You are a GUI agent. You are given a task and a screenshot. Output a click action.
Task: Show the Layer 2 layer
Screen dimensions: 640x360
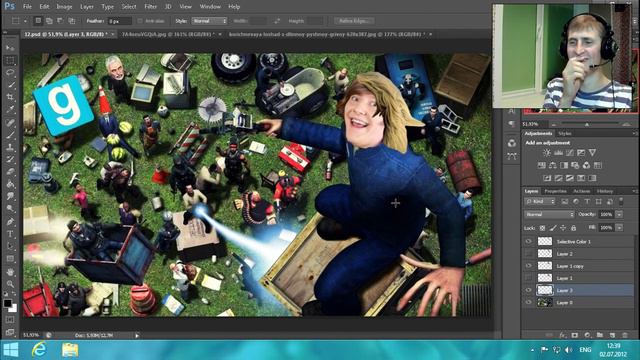529,253
